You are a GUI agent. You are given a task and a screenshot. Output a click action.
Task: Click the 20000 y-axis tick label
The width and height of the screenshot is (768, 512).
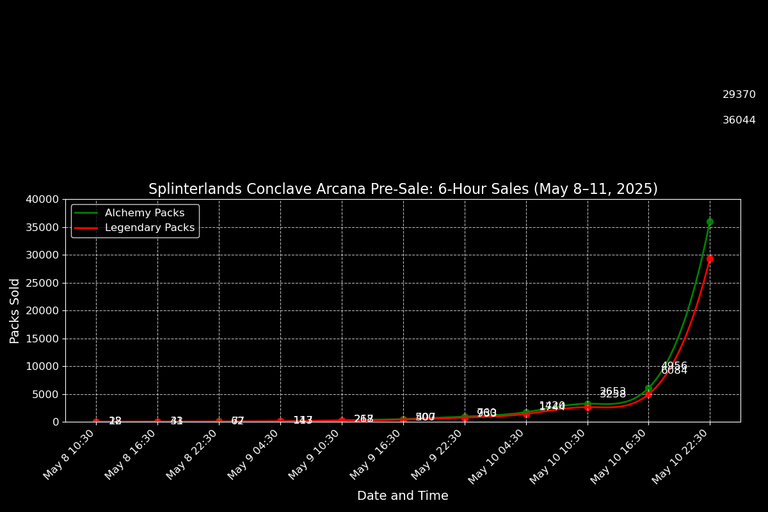pos(42,311)
